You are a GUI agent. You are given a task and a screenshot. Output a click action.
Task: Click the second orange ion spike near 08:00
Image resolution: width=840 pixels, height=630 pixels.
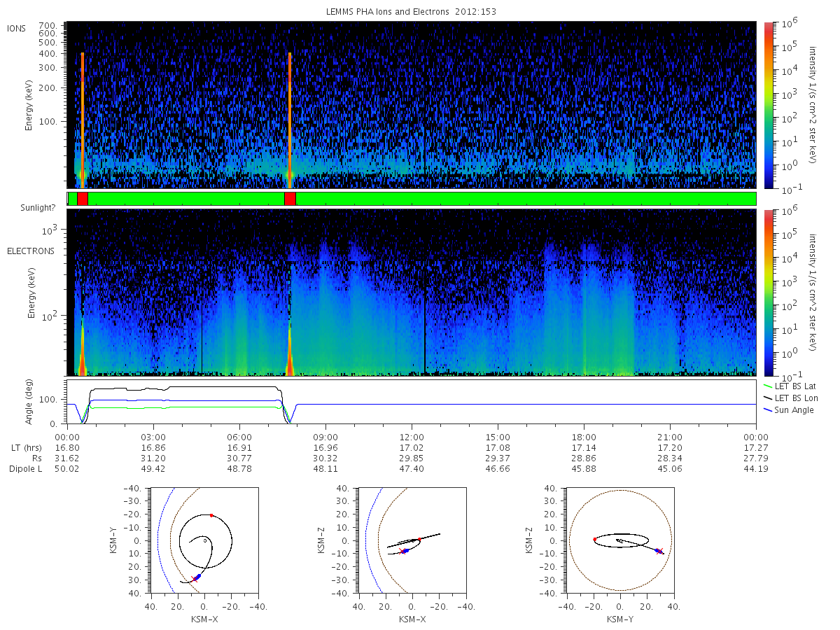[x=290, y=119]
